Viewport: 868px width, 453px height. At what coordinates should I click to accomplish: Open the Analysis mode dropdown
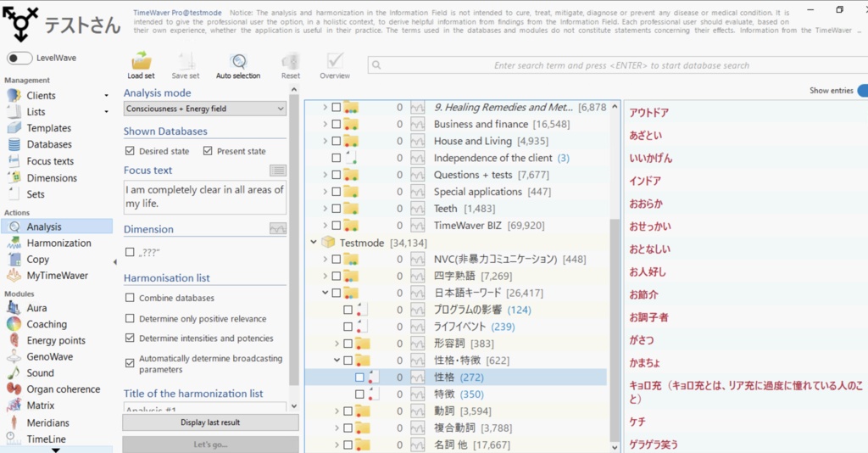tap(205, 109)
